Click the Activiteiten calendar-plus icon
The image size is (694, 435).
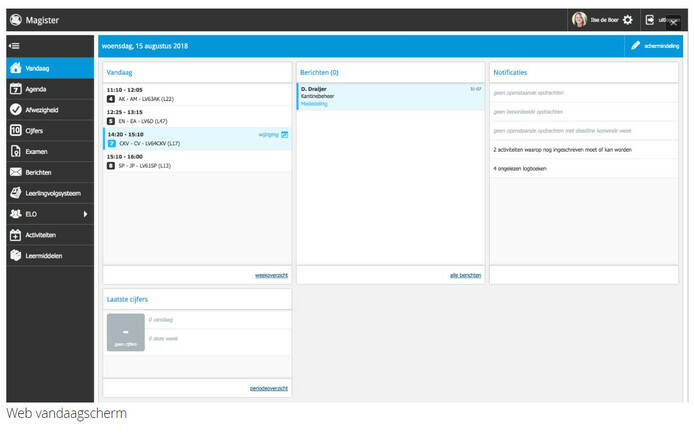(15, 235)
